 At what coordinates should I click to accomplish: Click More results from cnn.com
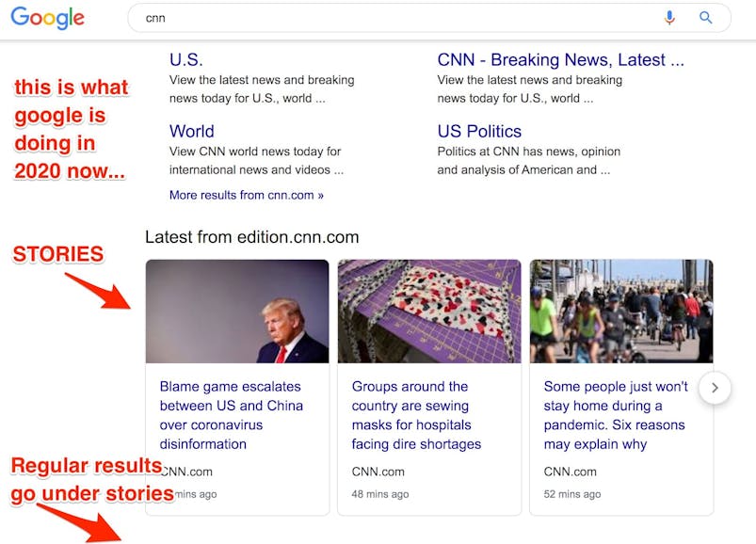point(246,195)
